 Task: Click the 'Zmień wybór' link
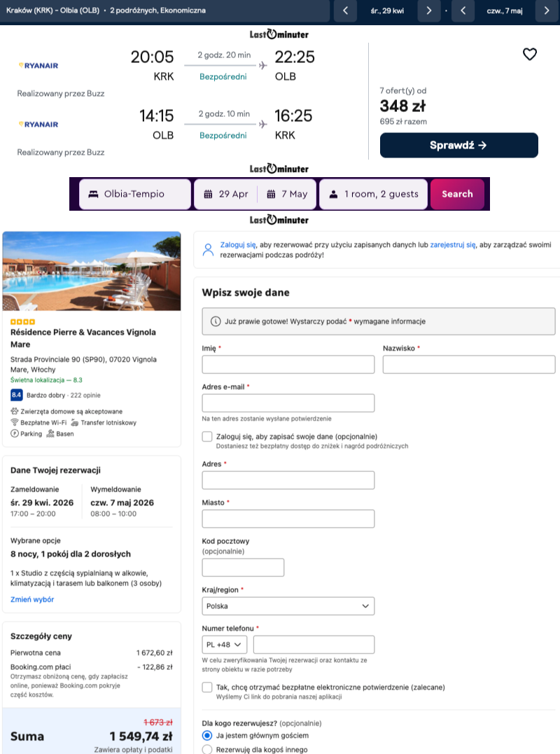click(x=32, y=599)
